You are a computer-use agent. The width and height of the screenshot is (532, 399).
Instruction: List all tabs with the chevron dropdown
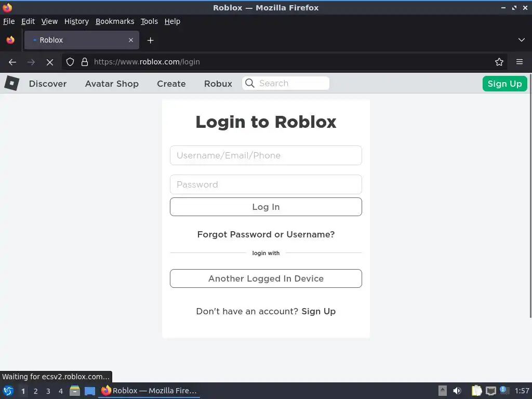521,40
